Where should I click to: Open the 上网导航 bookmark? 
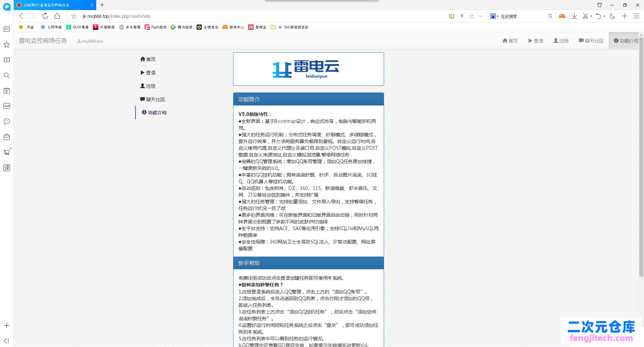[x=51, y=27]
